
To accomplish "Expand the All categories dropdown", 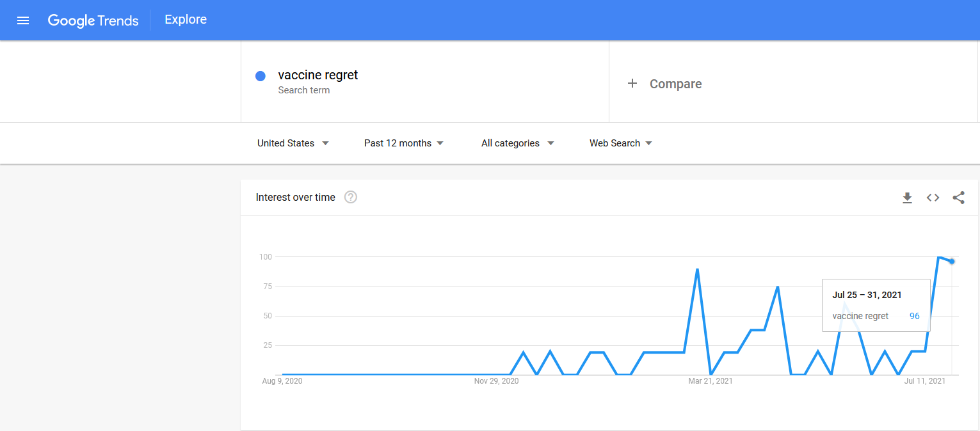I will pos(517,143).
